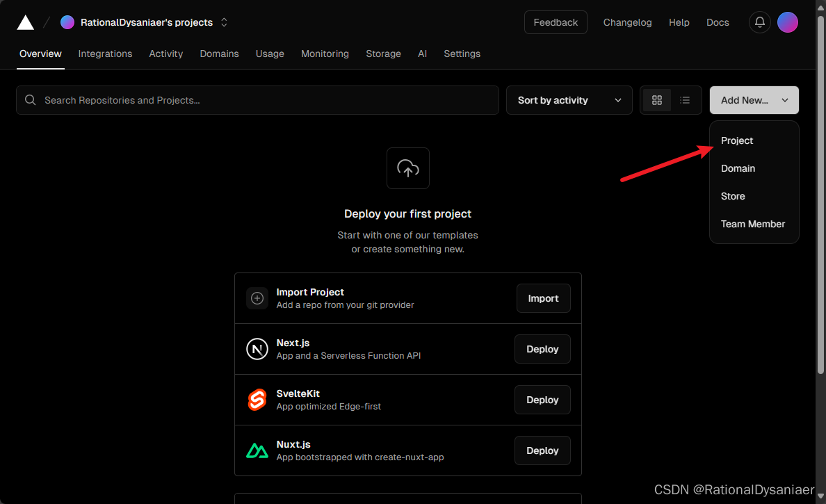Viewport: 826px width, 504px height.
Task: Toggle the Add New... dropdown button
Action: coord(754,100)
